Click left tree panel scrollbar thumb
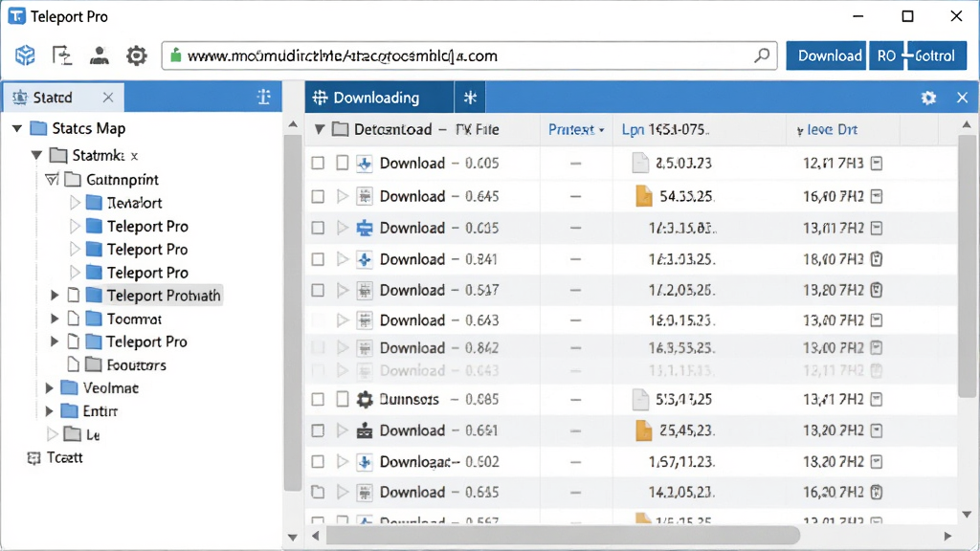980x551 pixels. [293, 313]
